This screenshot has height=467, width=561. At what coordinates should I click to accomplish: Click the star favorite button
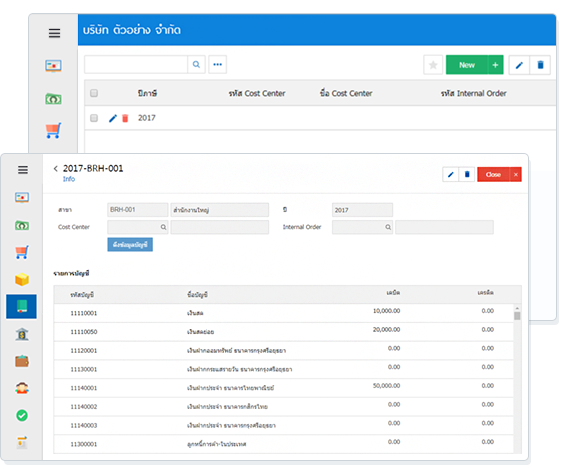[x=433, y=65]
